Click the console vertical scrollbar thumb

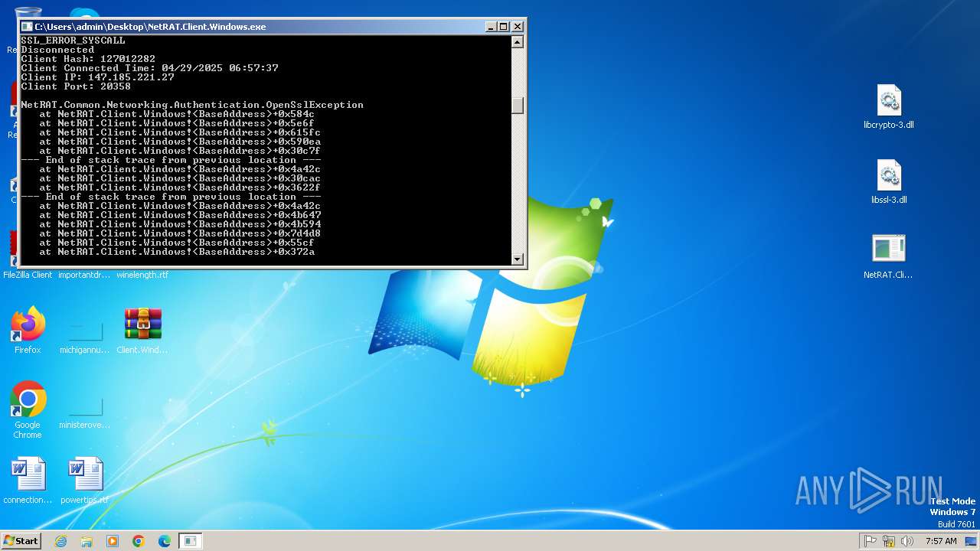pos(518,106)
